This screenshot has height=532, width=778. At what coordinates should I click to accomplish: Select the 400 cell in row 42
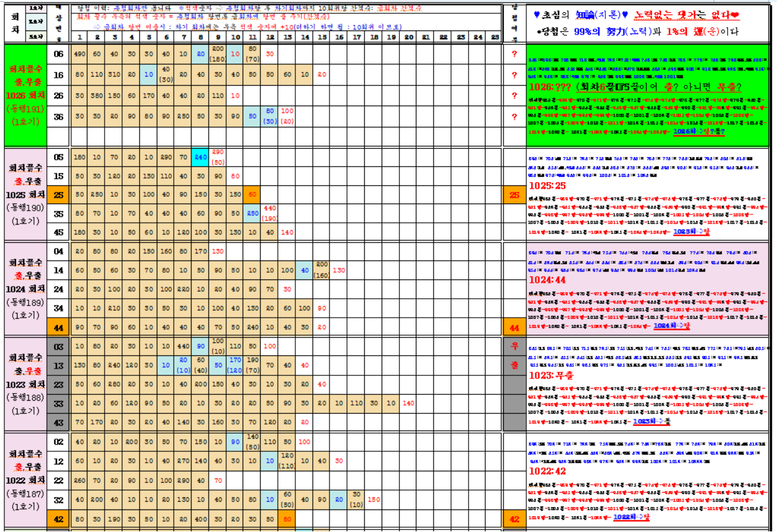tap(201, 519)
